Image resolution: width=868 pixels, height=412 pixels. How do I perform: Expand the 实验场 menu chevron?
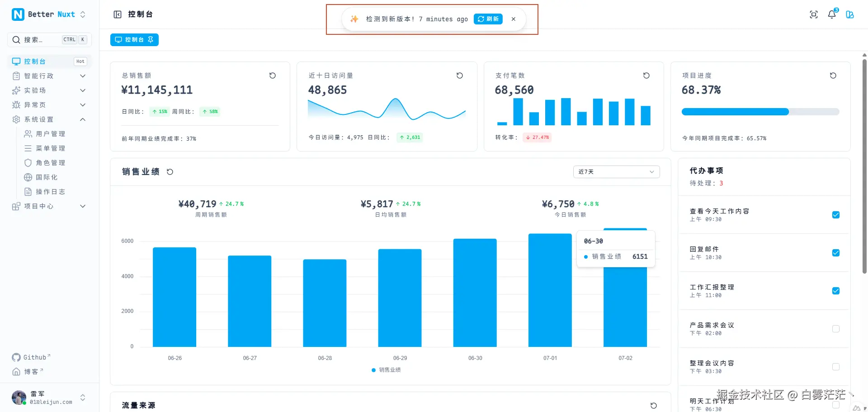83,90
